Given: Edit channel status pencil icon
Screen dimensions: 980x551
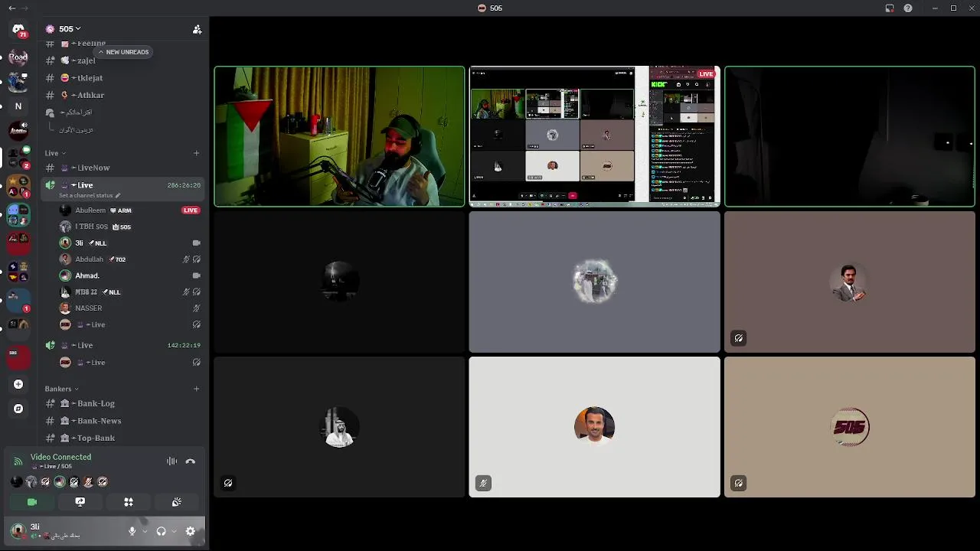Looking at the screenshot, I should 118,195.
